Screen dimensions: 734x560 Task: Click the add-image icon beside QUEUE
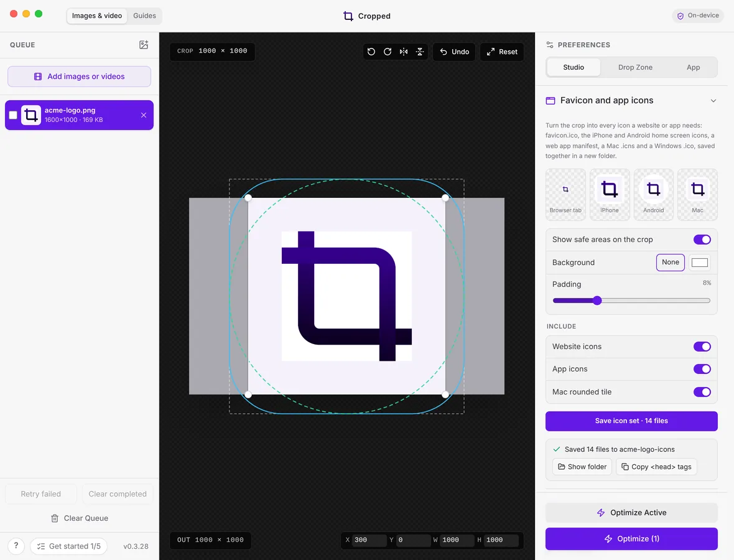click(144, 44)
